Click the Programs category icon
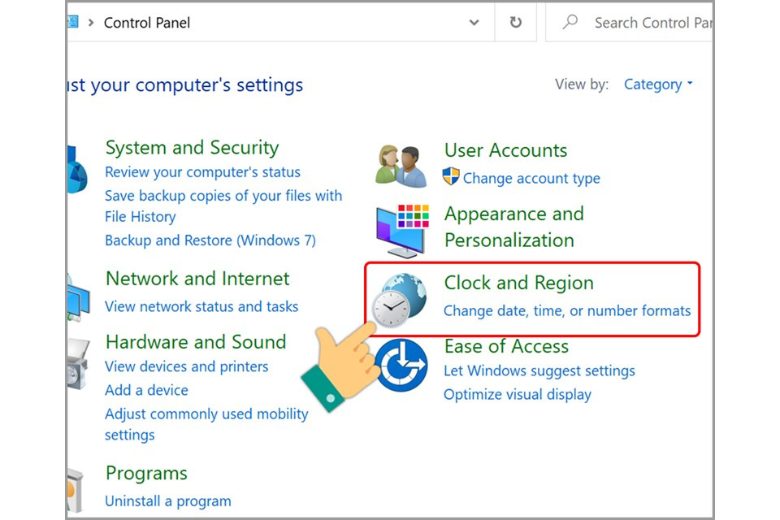This screenshot has width=780, height=520. point(75,491)
